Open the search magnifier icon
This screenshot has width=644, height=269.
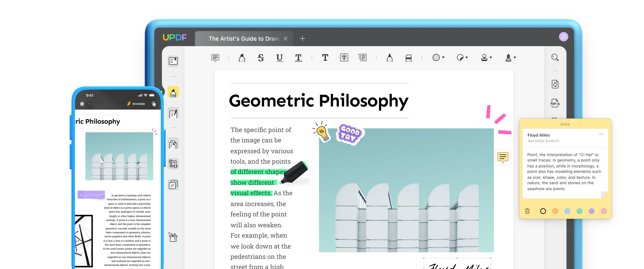tap(555, 58)
